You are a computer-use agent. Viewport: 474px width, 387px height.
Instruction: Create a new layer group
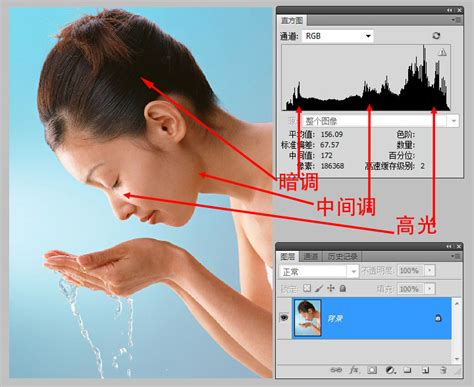tap(407, 370)
